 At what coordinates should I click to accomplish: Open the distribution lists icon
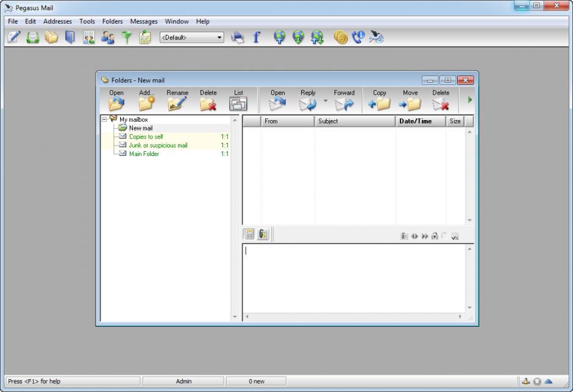(x=89, y=37)
